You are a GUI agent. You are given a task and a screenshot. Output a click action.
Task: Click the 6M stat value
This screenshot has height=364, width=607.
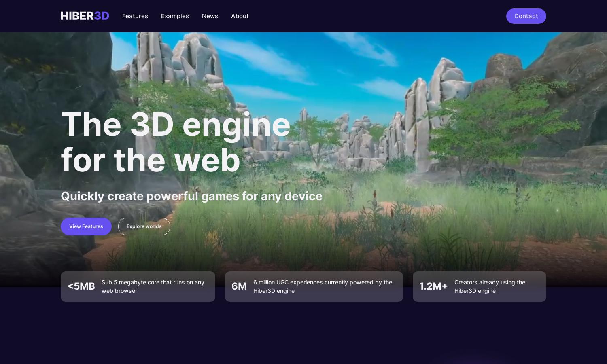239,286
